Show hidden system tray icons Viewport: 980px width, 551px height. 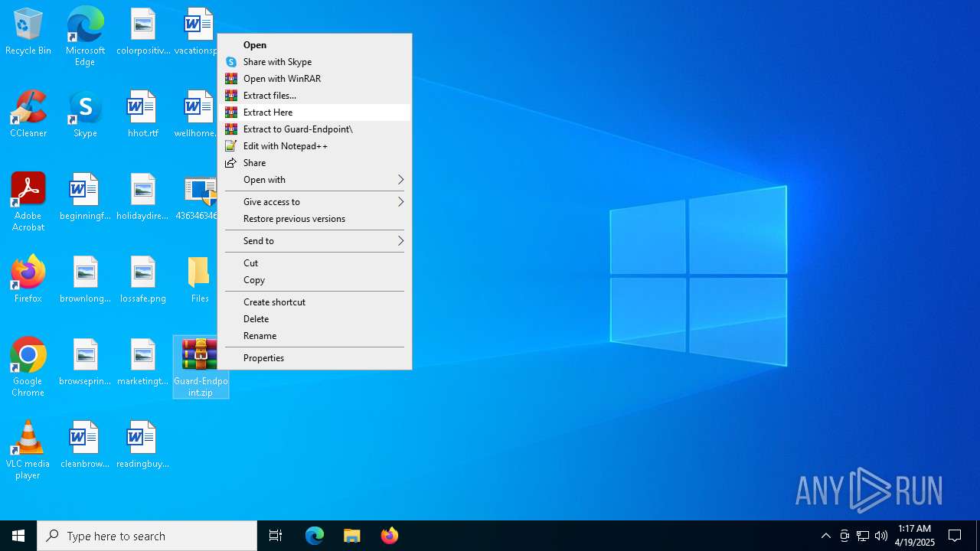coord(825,536)
